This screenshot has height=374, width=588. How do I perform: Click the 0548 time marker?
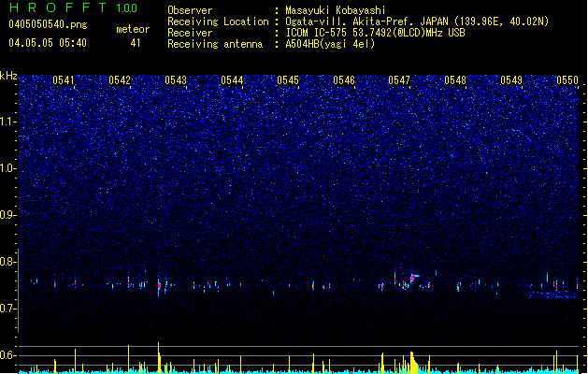[455, 80]
